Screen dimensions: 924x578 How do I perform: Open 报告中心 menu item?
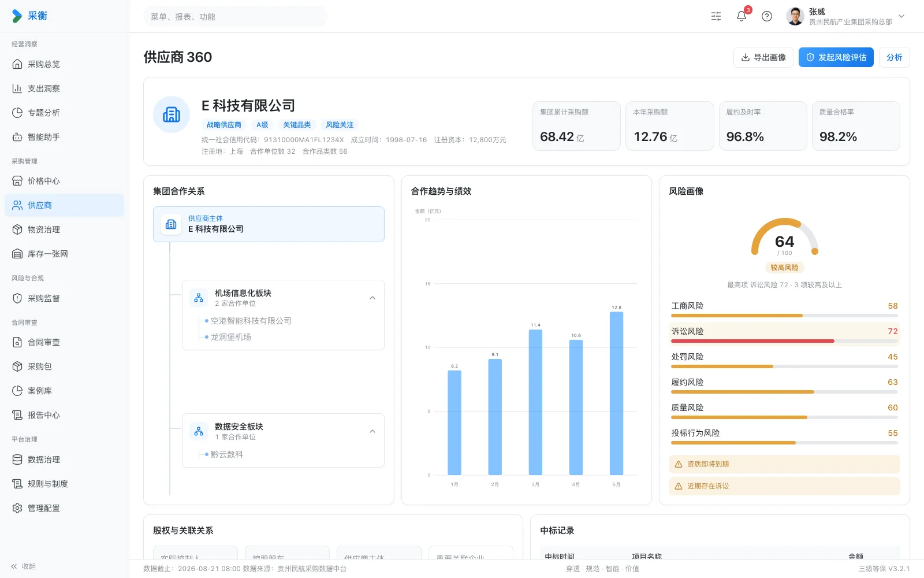click(x=65, y=415)
